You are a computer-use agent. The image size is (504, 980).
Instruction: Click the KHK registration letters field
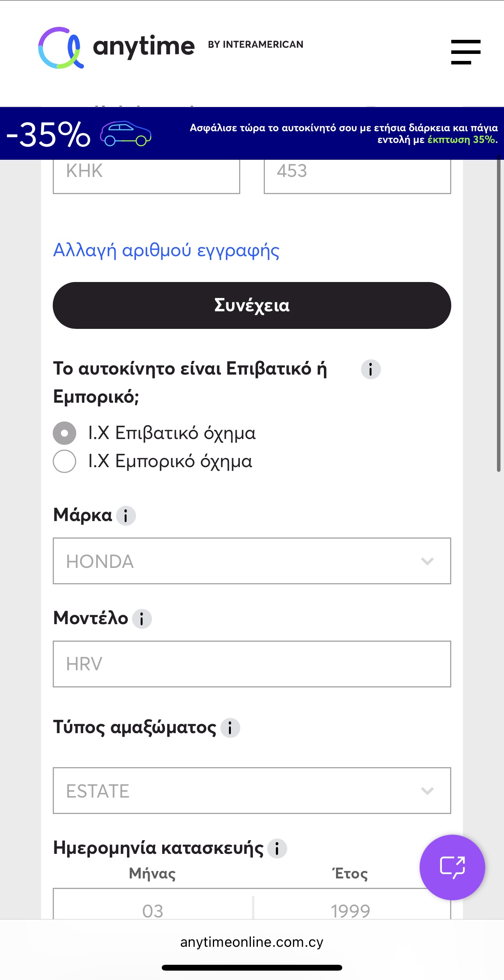tap(146, 173)
